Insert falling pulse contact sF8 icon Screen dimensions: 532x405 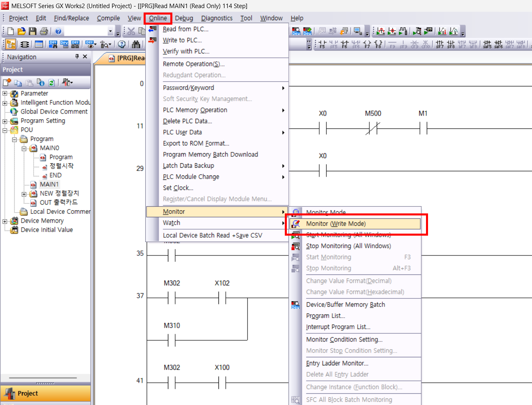(451, 44)
